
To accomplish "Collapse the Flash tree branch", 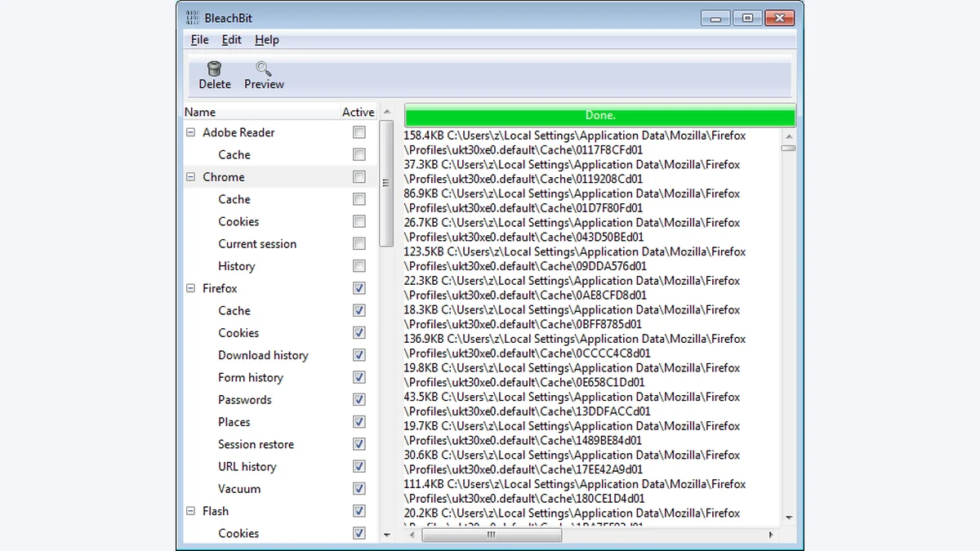I will coord(191,511).
